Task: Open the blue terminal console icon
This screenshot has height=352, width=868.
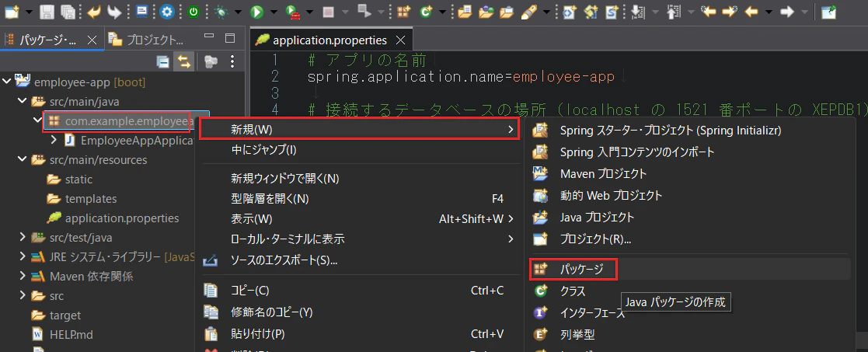Action: pos(141,12)
